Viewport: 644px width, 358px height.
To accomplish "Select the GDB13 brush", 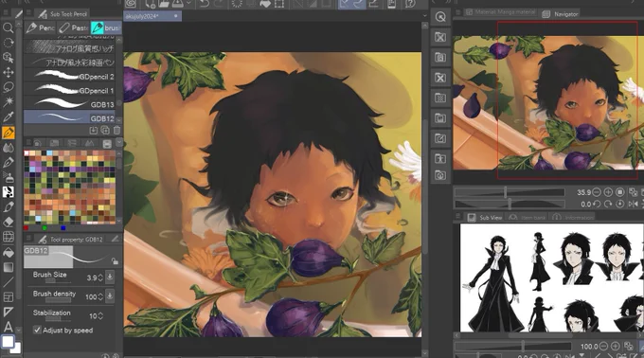I will pos(69,104).
